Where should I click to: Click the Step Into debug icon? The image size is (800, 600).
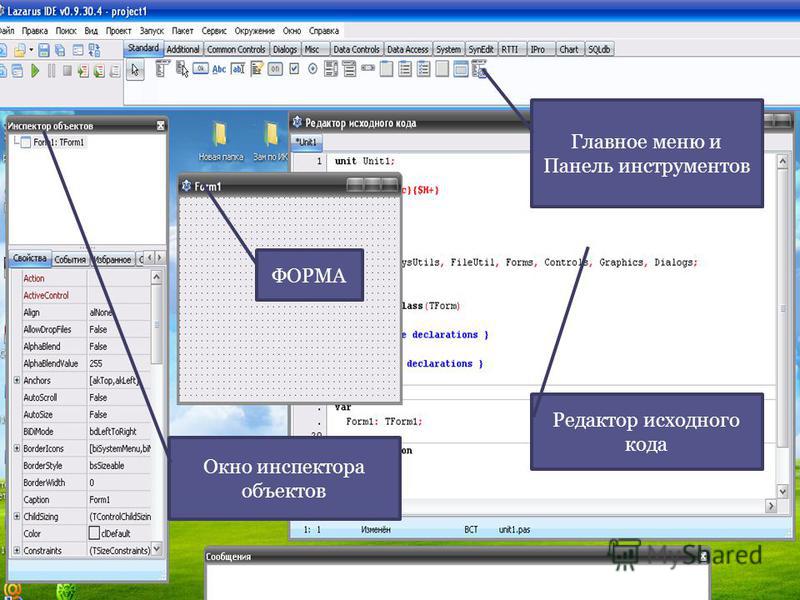(83, 70)
